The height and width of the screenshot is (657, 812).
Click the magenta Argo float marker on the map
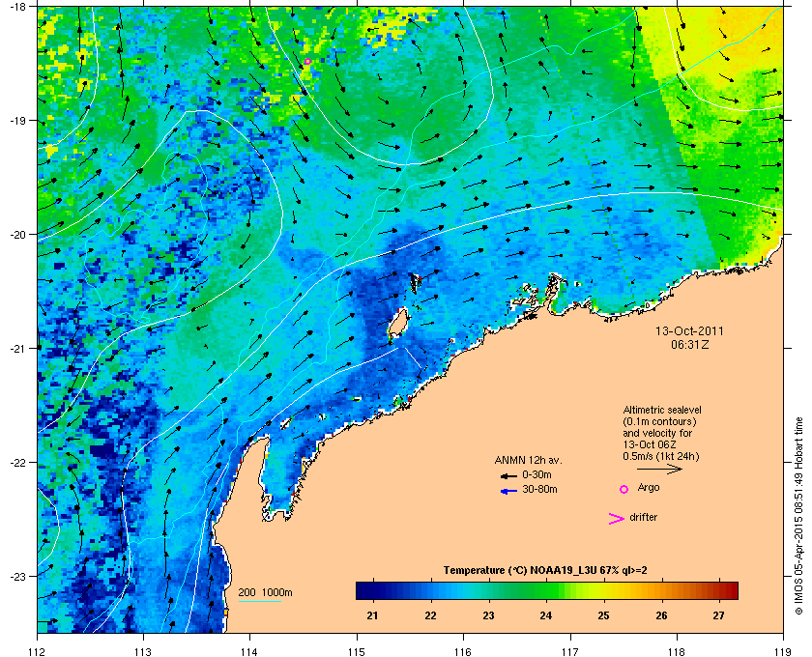coord(307,62)
